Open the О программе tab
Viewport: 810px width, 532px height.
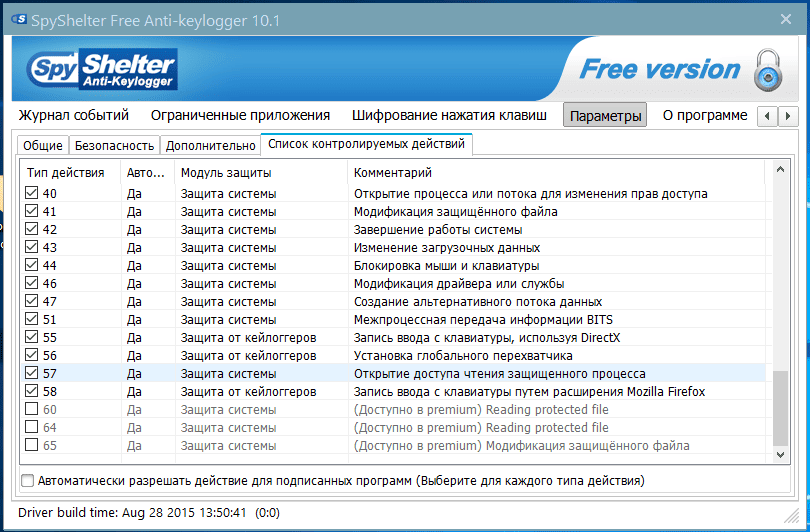tap(705, 115)
